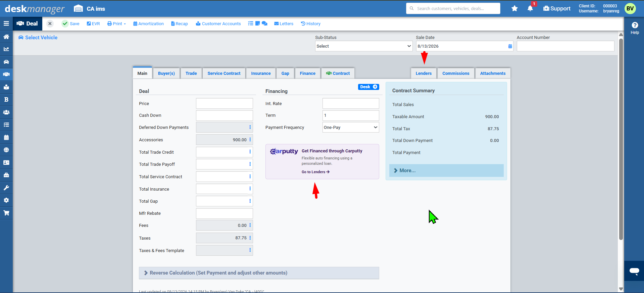
Task: Open the wrench sidebar icon
Action: [x=6, y=188]
